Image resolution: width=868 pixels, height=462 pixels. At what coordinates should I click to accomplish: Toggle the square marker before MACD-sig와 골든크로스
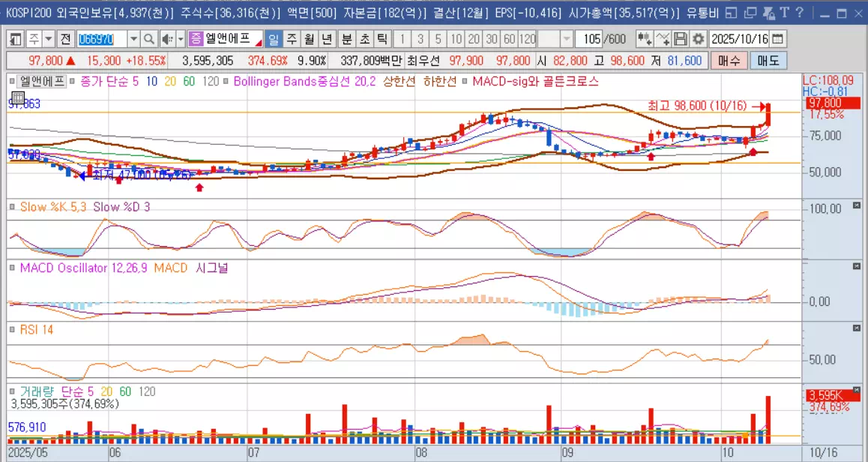tap(464, 82)
